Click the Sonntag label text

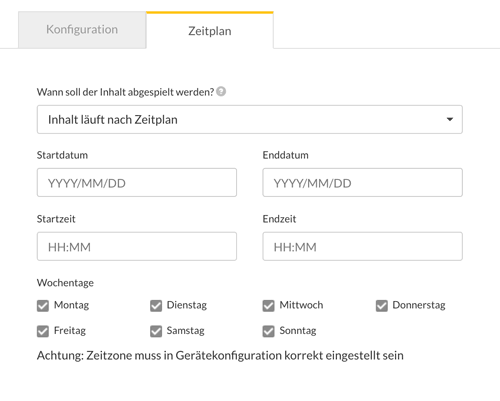(x=298, y=331)
